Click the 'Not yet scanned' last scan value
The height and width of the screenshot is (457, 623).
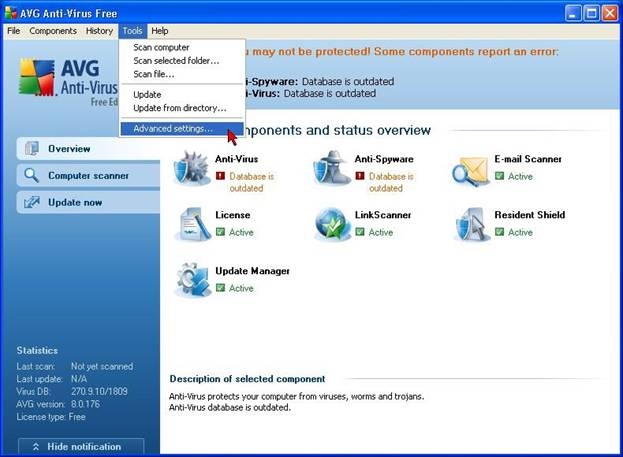point(102,366)
